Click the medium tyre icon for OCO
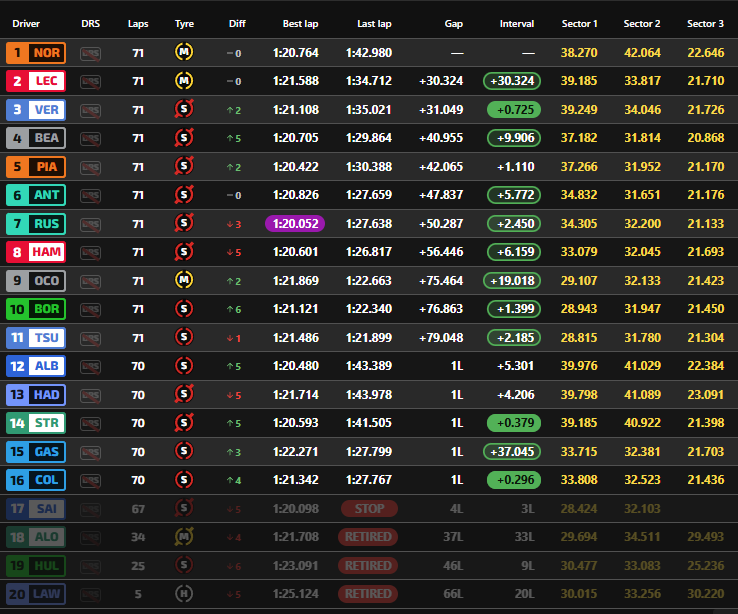Viewport: 738px width, 614px height. point(184,281)
